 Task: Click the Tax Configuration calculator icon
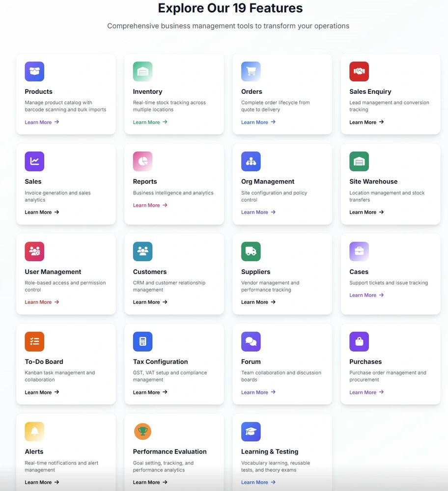(x=142, y=342)
